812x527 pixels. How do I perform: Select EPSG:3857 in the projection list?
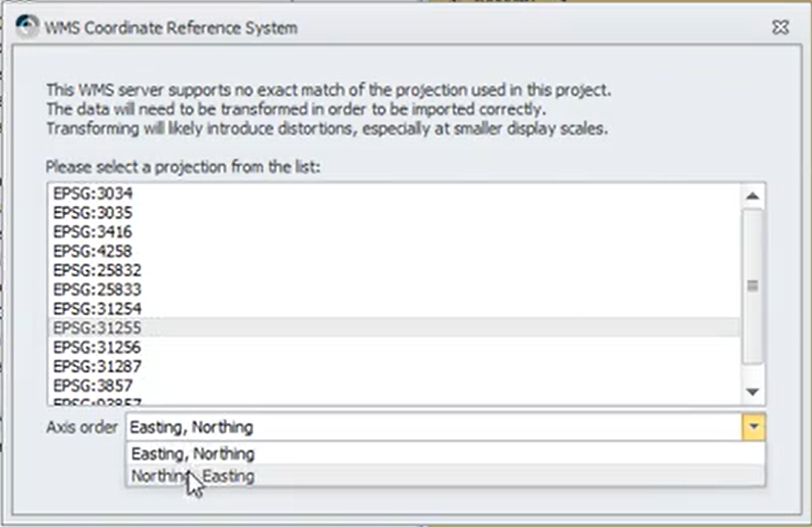tap(393, 386)
